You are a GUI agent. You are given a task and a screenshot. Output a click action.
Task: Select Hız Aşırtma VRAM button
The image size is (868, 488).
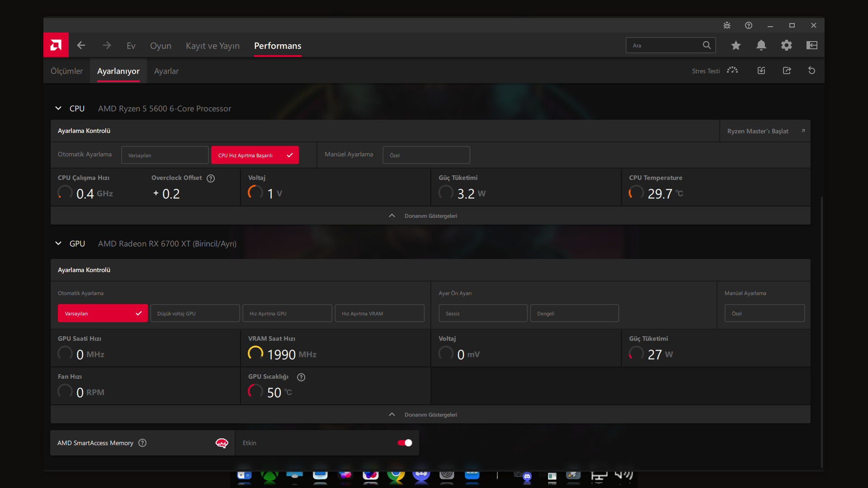pos(379,313)
